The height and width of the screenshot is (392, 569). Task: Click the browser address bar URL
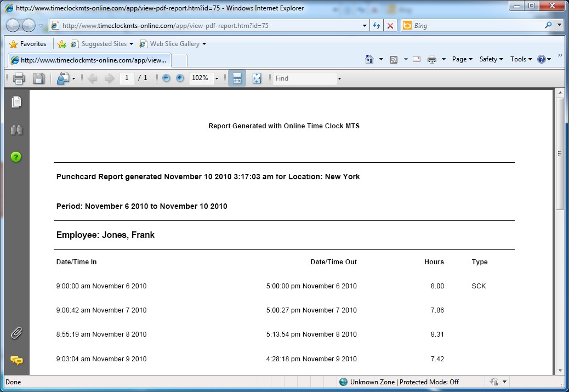coord(166,25)
